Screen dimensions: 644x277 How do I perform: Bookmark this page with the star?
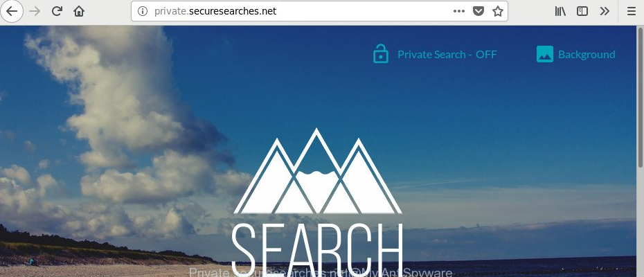coord(498,11)
